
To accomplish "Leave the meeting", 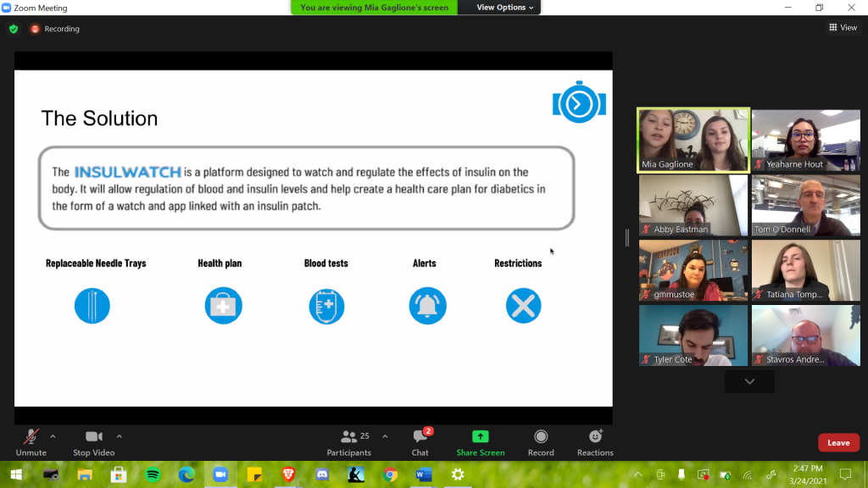I will click(838, 442).
